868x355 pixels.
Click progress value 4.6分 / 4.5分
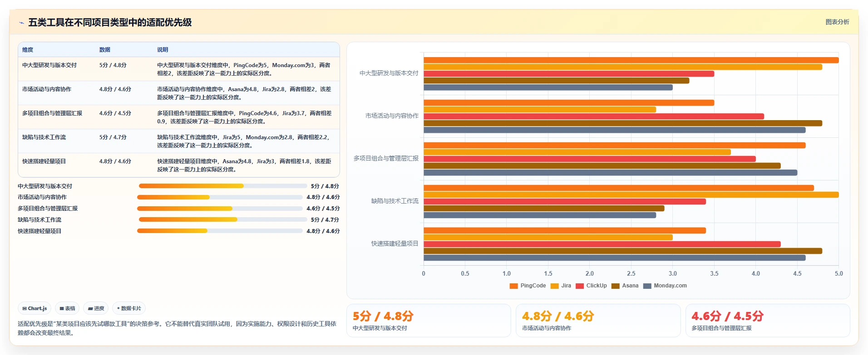[x=323, y=209]
